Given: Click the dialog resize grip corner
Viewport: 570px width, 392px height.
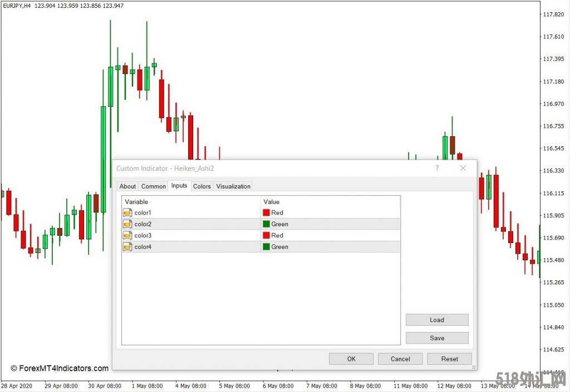Looking at the screenshot, I should (x=474, y=368).
